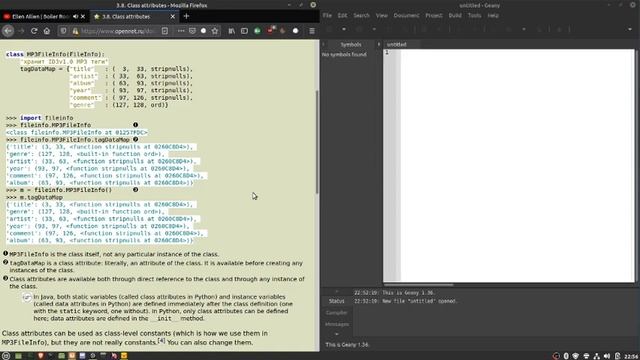Viewport: 640px width, 360px height.
Task: Open Firefox library icon
Action: click(231, 31)
